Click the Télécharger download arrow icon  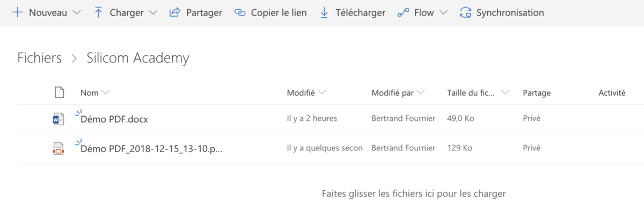(324, 12)
